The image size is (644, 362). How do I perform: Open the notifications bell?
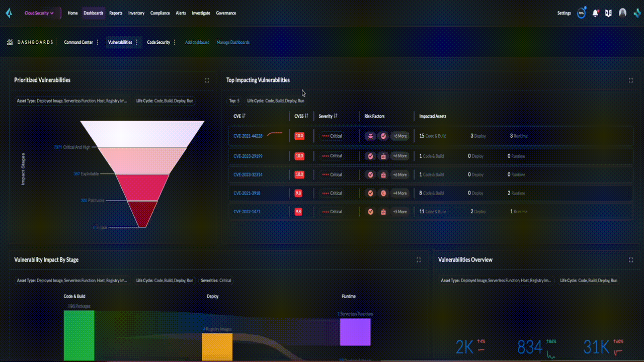tap(595, 13)
